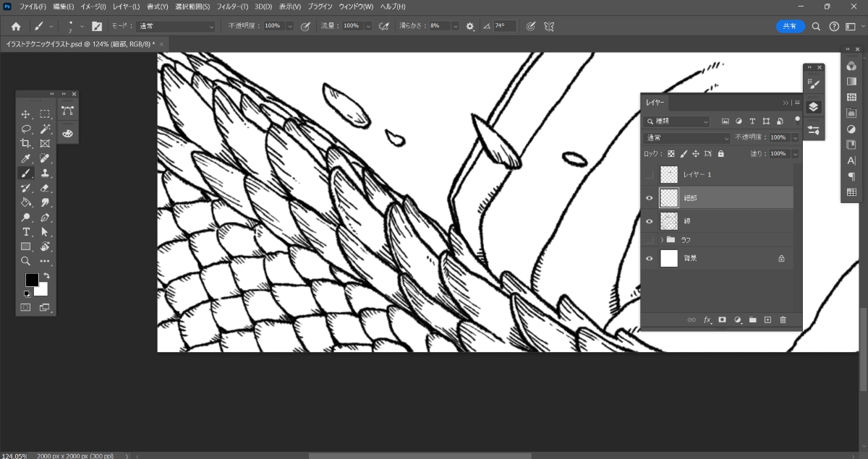Select the Magic Wand tool
868x459 pixels.
point(45,129)
